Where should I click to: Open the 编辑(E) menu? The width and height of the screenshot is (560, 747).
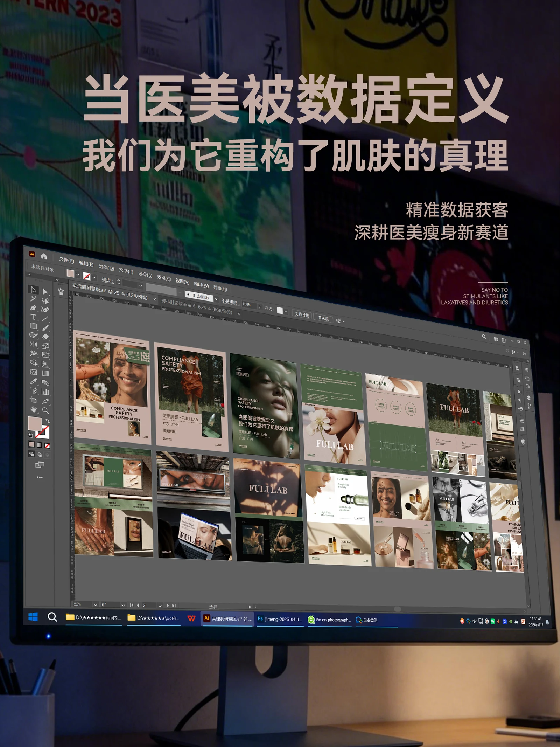click(86, 264)
